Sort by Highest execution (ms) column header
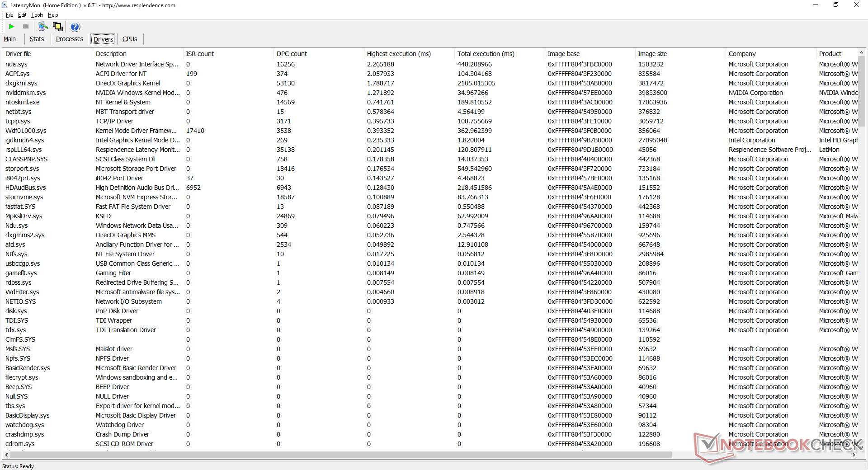 [x=409, y=54]
